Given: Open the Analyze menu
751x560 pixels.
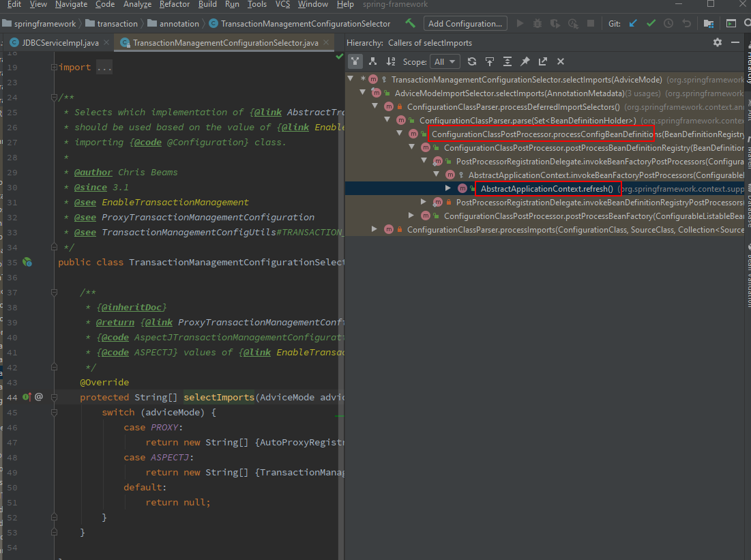Looking at the screenshot, I should pyautogui.click(x=138, y=4).
